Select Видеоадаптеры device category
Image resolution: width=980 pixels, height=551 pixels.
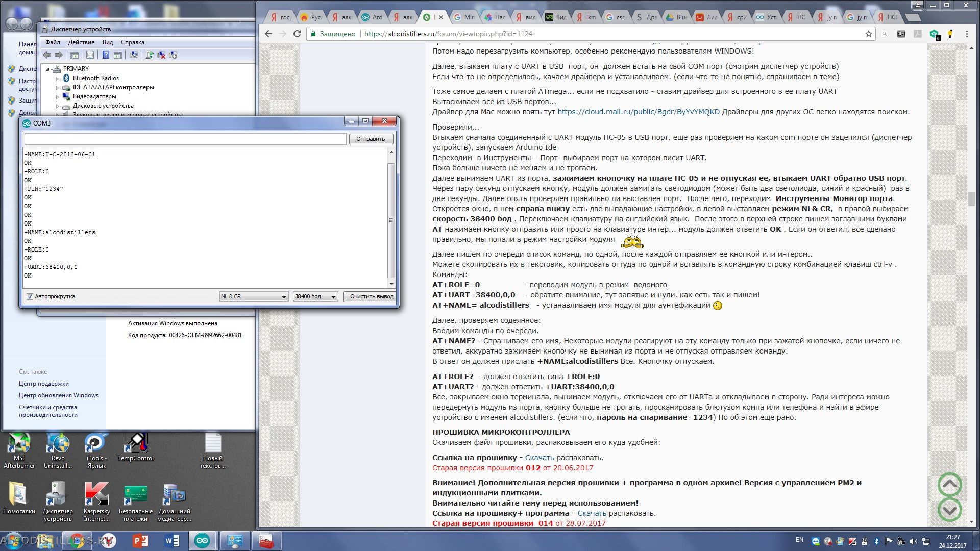(x=94, y=96)
